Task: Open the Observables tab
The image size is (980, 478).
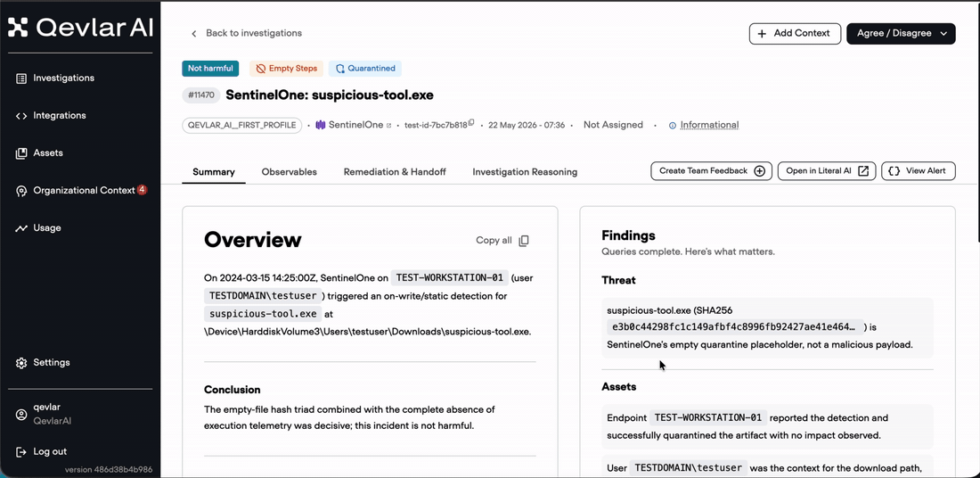Action: coord(289,172)
